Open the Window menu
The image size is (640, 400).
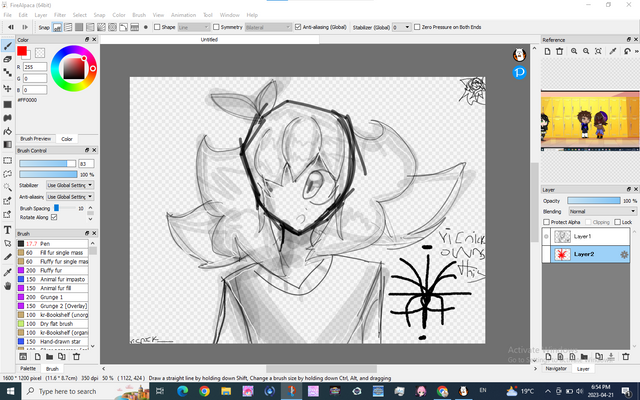[229, 15]
